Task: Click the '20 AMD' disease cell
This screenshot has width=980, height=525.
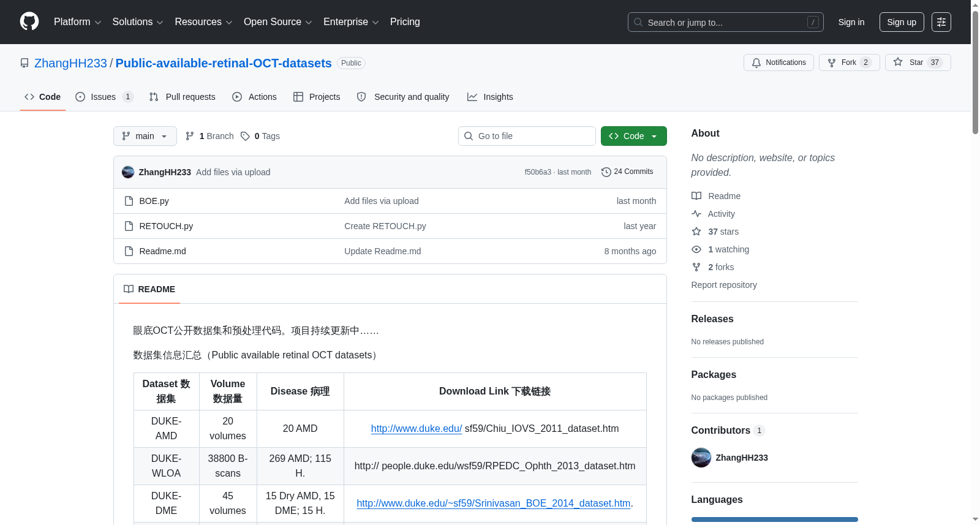Action: (x=300, y=429)
